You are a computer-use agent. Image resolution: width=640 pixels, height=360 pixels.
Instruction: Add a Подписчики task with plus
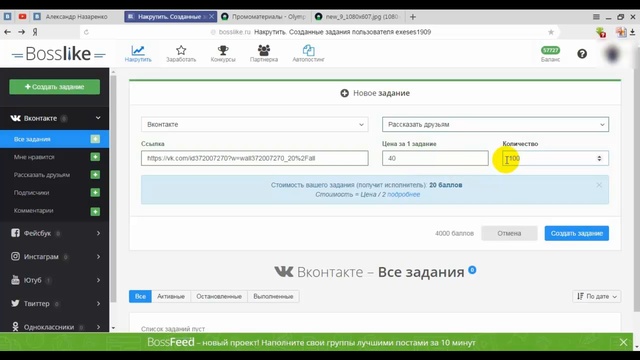(95, 192)
